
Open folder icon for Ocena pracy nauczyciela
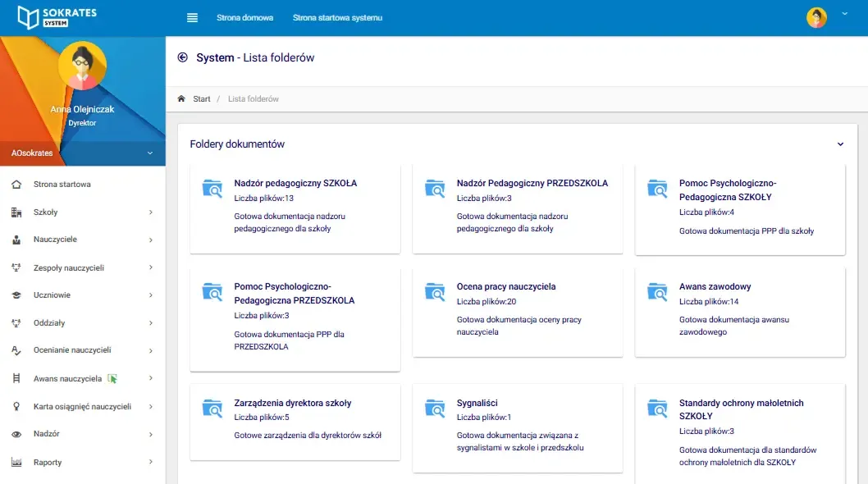click(x=435, y=292)
